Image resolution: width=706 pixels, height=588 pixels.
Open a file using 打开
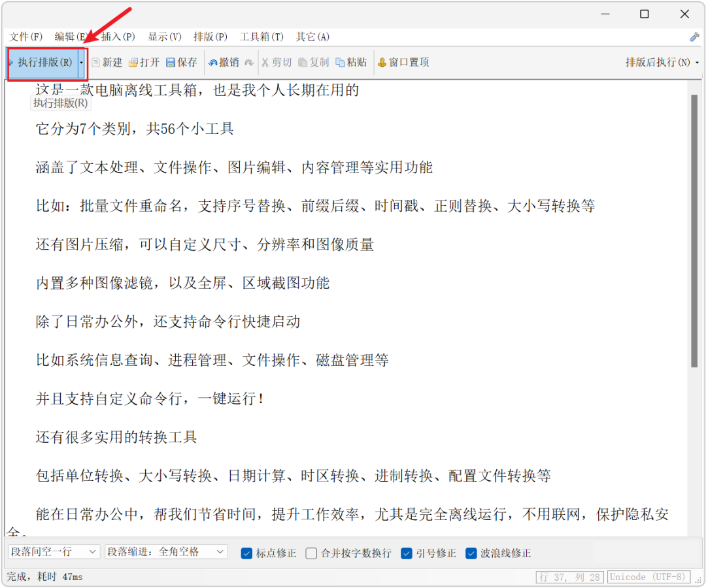[x=144, y=63]
